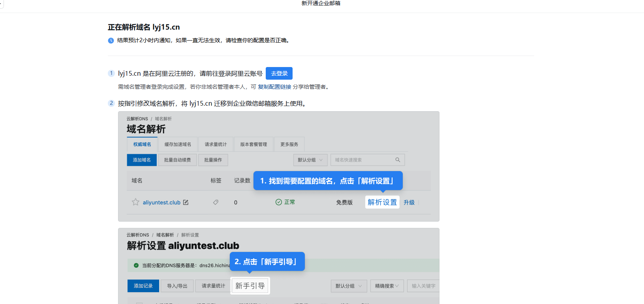Click the 批量操作 button
Viewport: 644px width, 304px height.
213,160
